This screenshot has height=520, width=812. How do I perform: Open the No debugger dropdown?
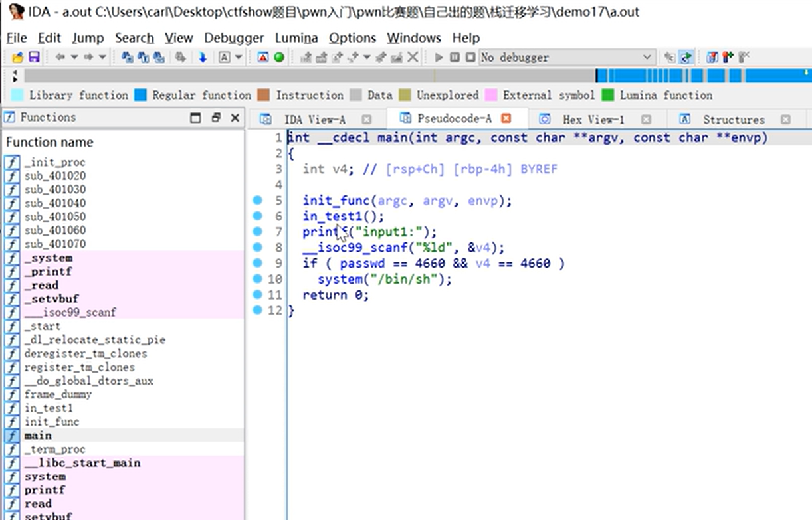(567, 58)
